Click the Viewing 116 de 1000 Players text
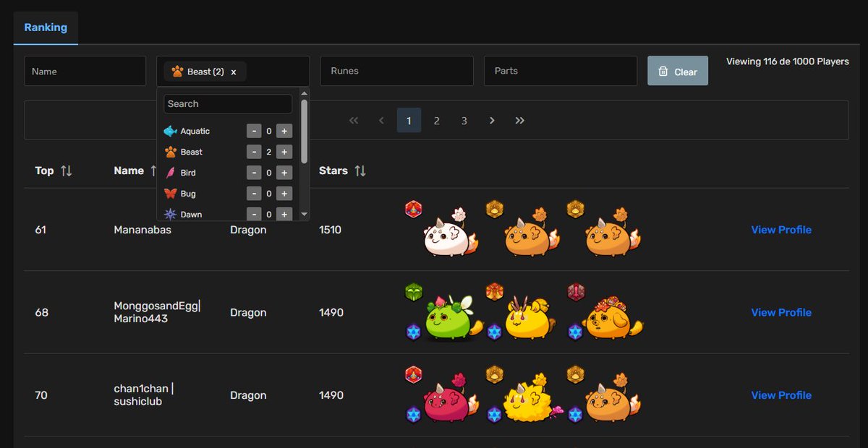The image size is (868, 448). point(788,61)
